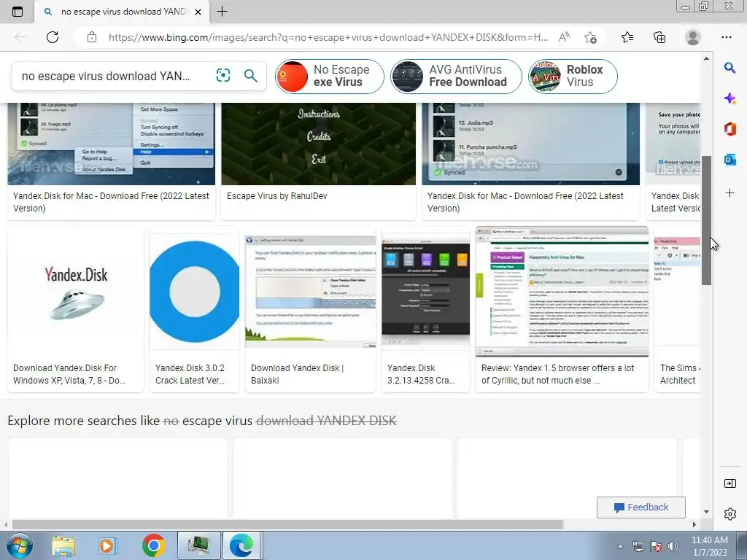
Task: Launch Windows Media Player from taskbar
Action: tap(108, 545)
